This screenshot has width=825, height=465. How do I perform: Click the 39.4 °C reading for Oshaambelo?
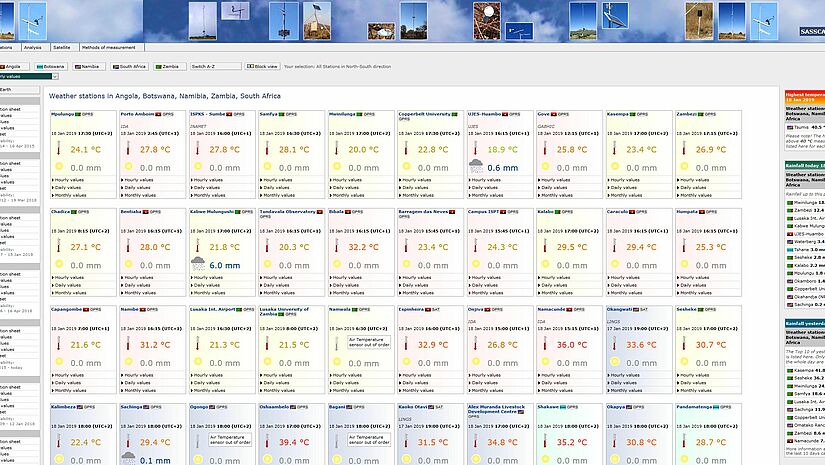(x=294, y=443)
